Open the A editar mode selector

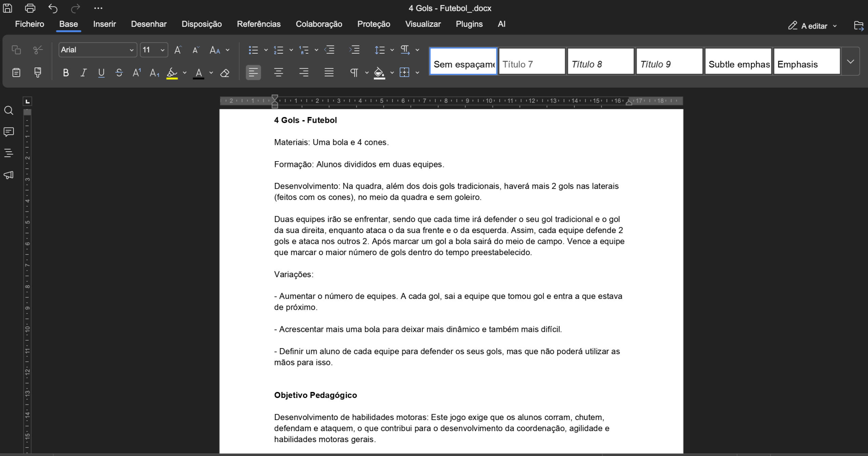(812, 26)
